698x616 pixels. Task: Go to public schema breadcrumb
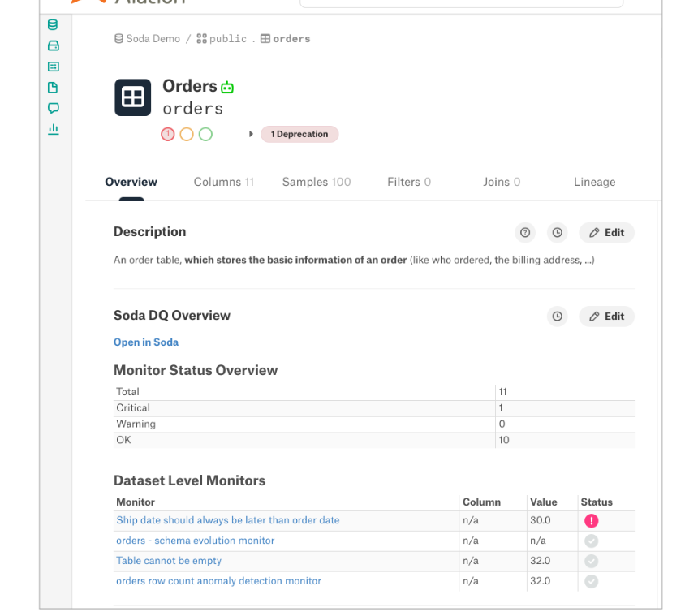222,39
